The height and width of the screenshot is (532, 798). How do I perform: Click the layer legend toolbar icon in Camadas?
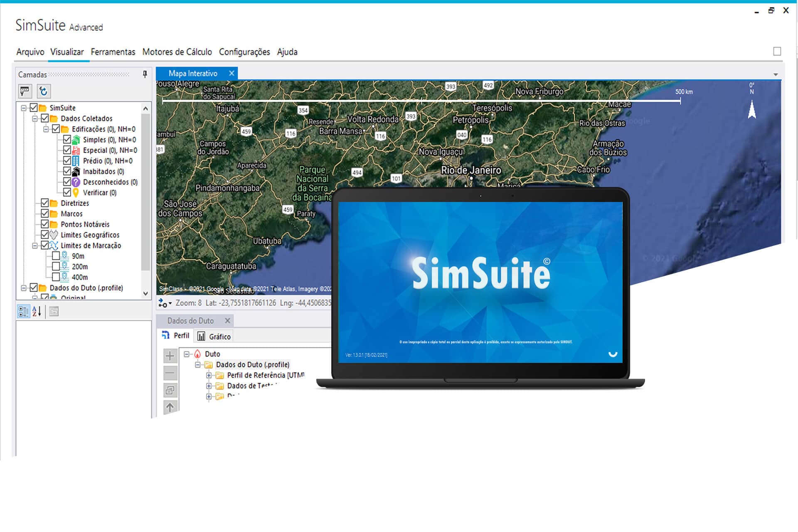pos(25,91)
